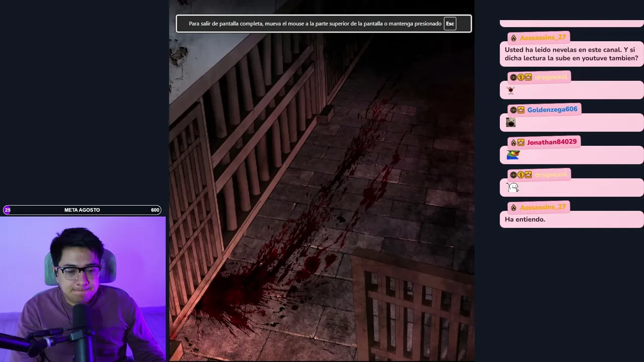Screen dimensions: 644x362
Task: Click the small red-faced figure emote in chat
Action: click(x=511, y=90)
